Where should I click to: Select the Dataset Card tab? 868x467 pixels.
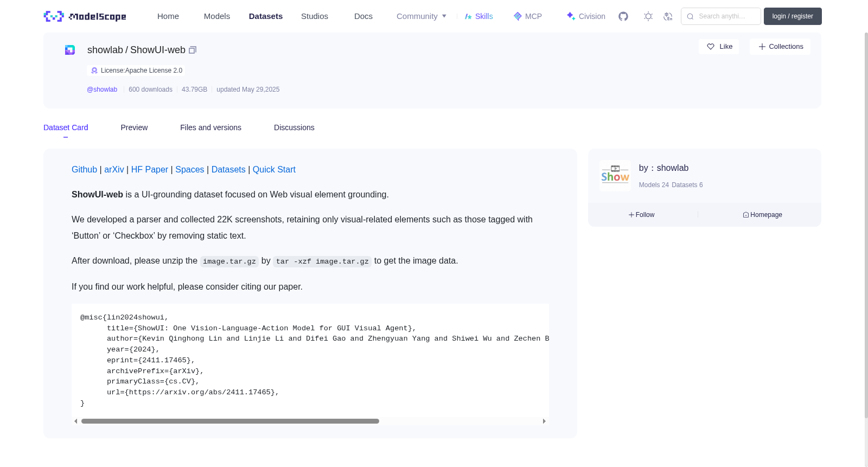click(x=66, y=127)
